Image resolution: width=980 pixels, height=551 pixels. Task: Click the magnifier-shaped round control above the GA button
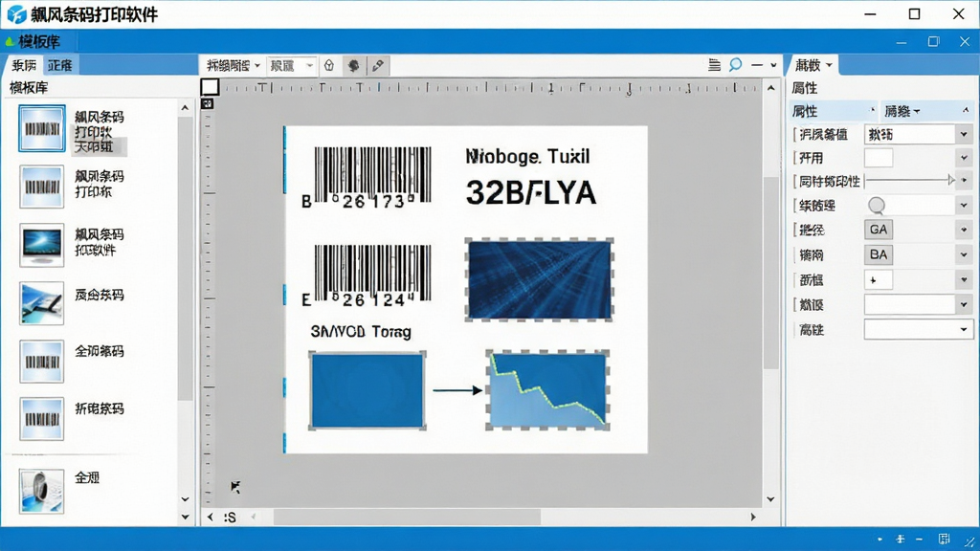[877, 205]
